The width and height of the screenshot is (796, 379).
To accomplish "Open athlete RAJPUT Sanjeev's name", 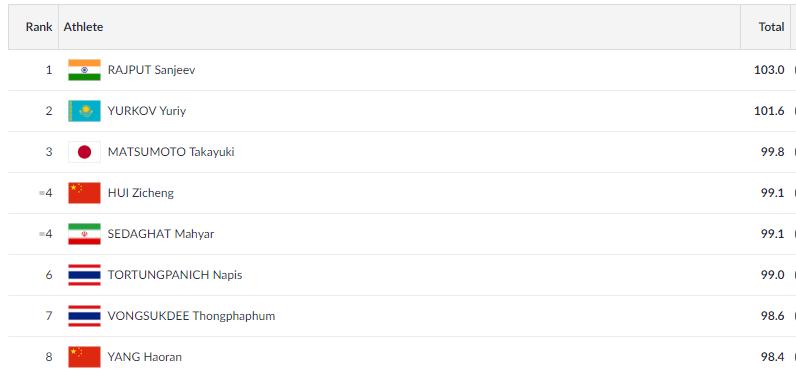I will [x=151, y=70].
